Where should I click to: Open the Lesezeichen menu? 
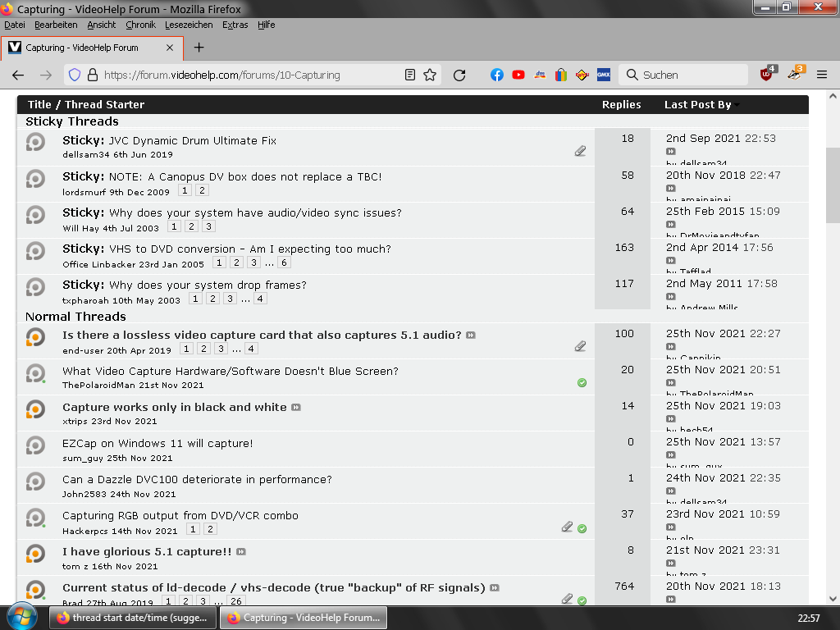tap(189, 25)
